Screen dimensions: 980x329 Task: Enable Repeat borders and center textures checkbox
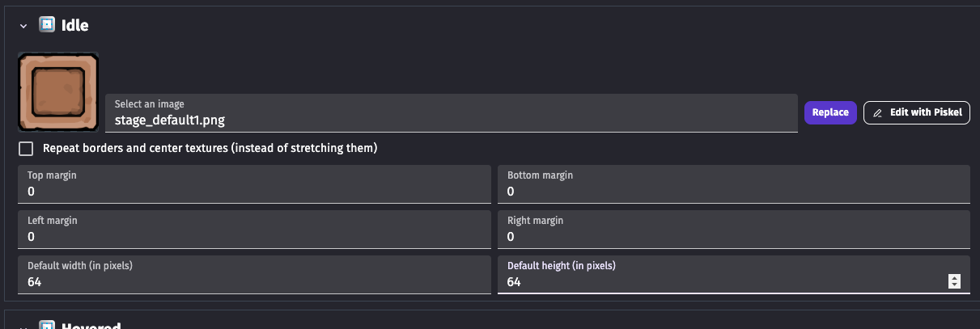point(26,149)
